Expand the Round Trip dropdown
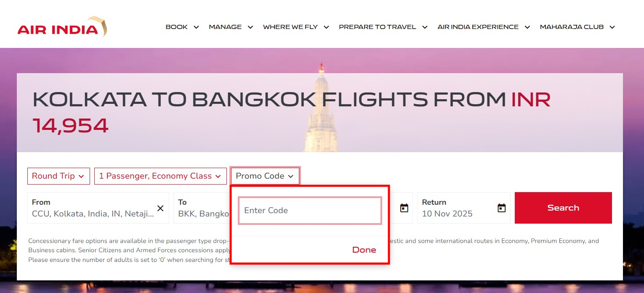 point(59,176)
